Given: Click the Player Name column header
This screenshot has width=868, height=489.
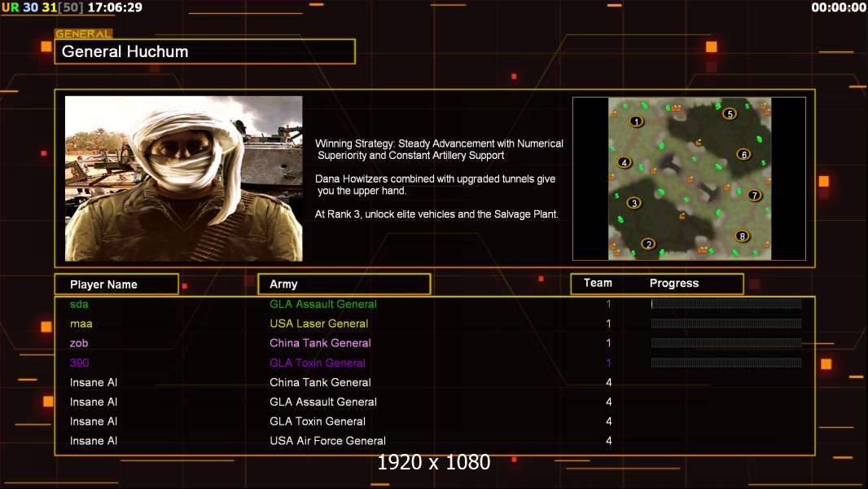Looking at the screenshot, I should point(116,284).
